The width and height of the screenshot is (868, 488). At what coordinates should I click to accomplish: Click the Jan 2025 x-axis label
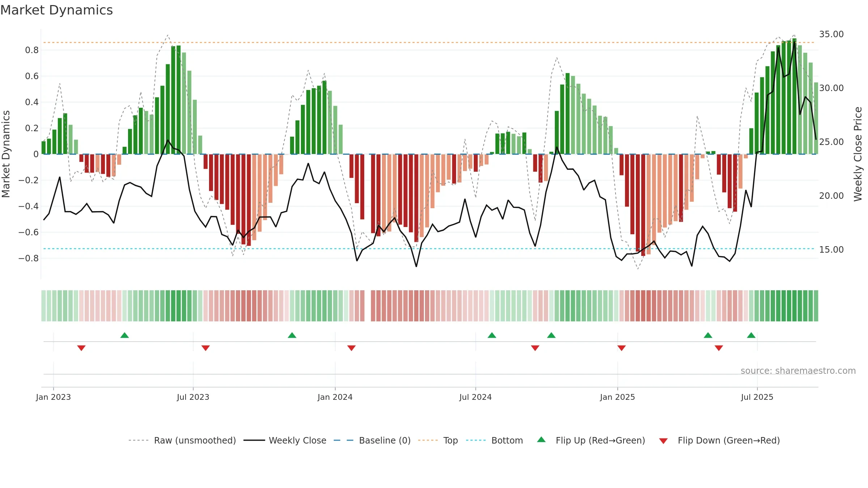618,397
